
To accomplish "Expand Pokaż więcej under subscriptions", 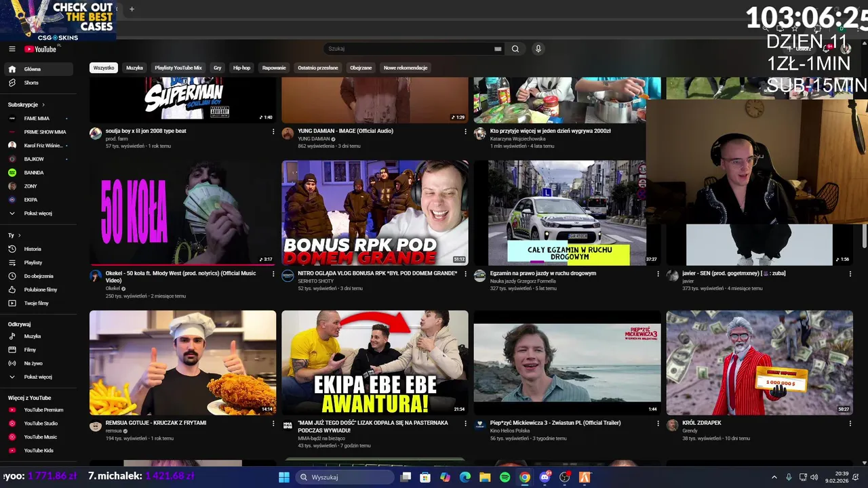I will pyautogui.click(x=39, y=213).
